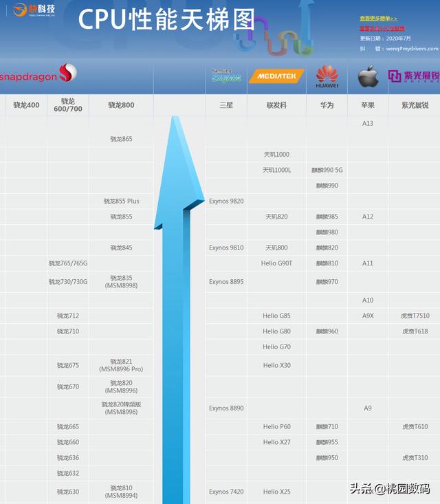Select the 苹果 column header
The height and width of the screenshot is (504, 440).
(368, 105)
